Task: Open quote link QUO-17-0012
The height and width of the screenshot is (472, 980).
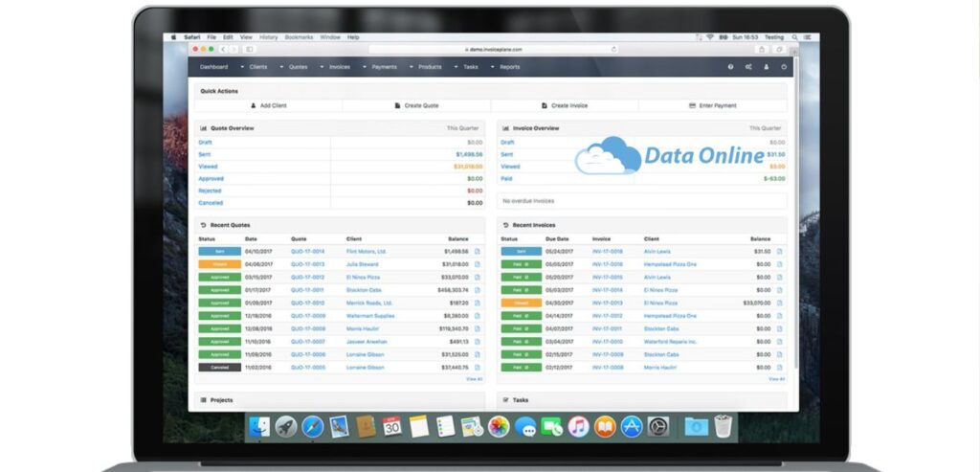Action: coord(307,277)
